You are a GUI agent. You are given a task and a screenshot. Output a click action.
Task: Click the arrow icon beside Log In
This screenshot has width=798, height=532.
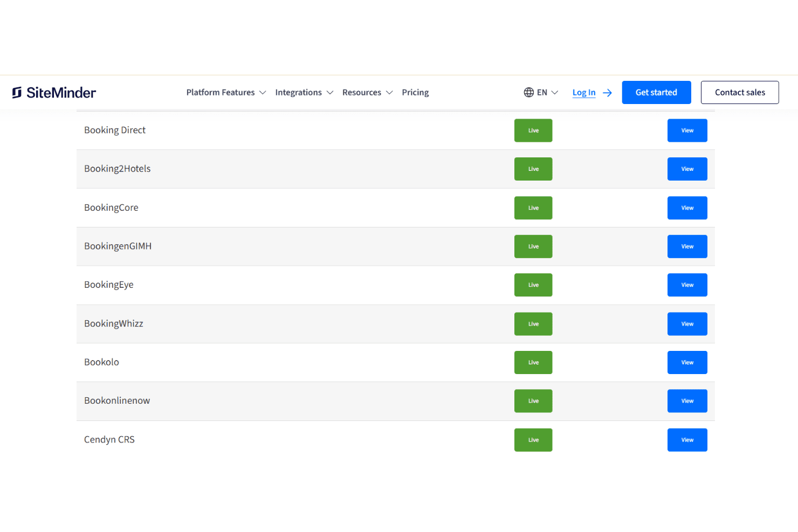click(x=607, y=93)
